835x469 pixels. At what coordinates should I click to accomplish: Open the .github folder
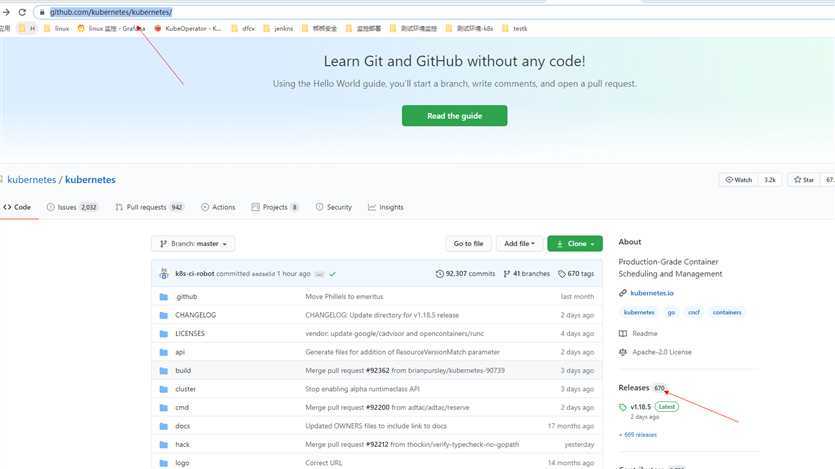186,297
